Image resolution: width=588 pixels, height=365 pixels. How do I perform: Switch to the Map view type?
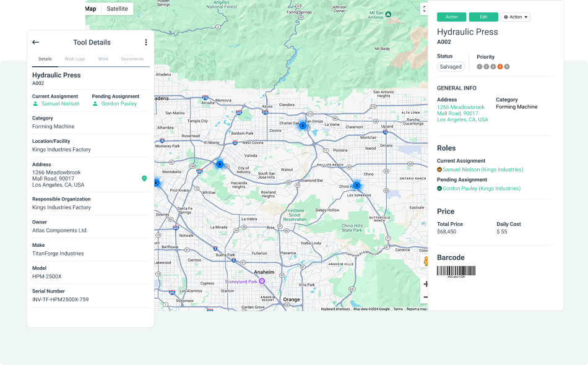point(91,9)
